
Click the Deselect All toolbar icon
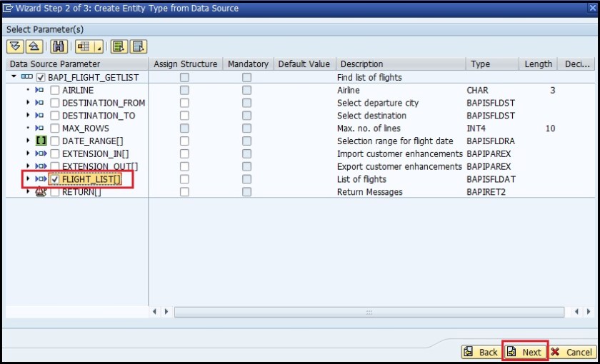139,46
